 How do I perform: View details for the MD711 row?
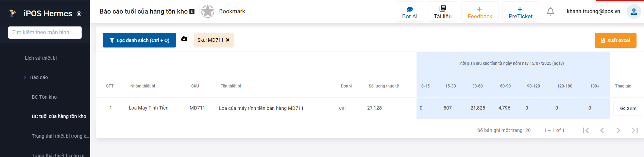pyautogui.click(x=628, y=109)
